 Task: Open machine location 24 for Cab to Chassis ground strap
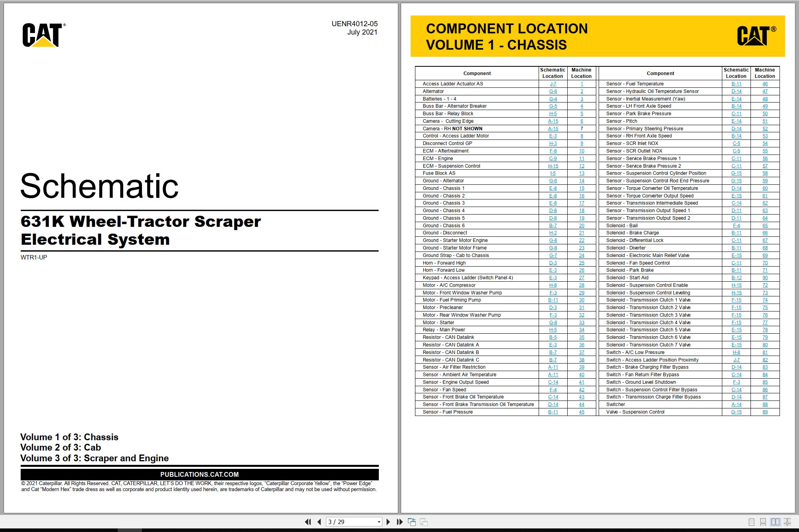[x=582, y=255]
